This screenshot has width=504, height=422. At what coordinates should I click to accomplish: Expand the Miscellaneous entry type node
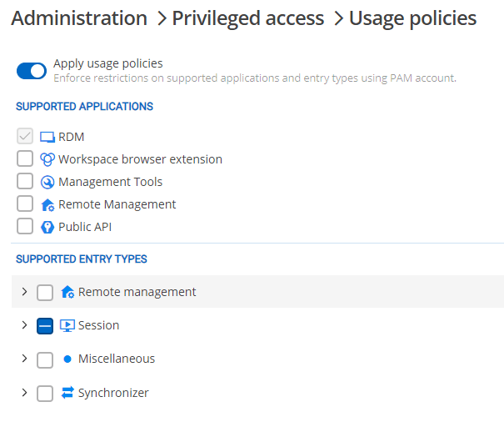(24, 359)
